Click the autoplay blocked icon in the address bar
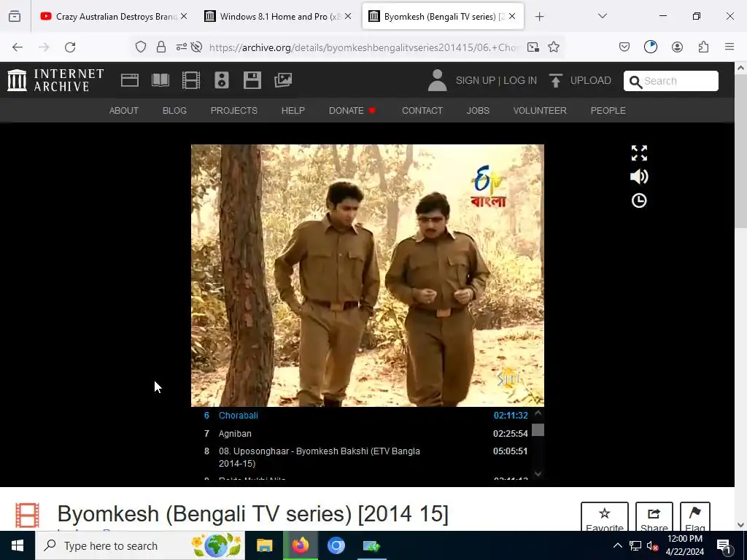The width and height of the screenshot is (747, 560). (x=196, y=47)
